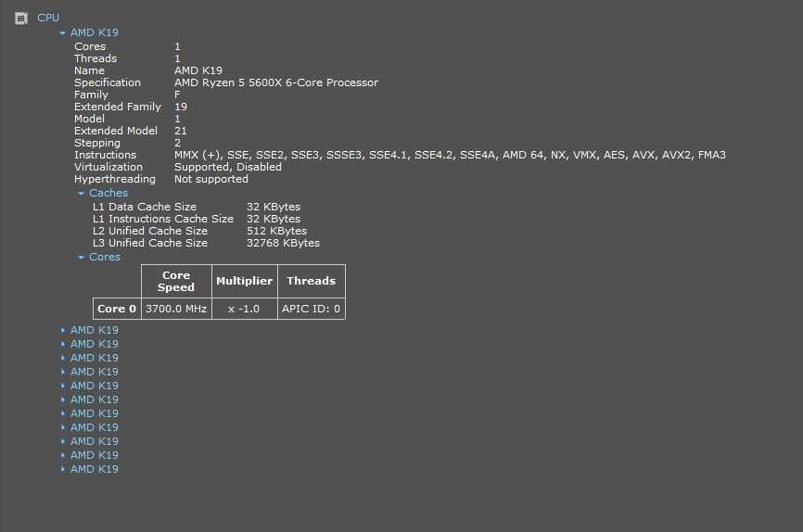This screenshot has height=532, width=803.
Task: Click the Threads column header in table
Action: [312, 281]
